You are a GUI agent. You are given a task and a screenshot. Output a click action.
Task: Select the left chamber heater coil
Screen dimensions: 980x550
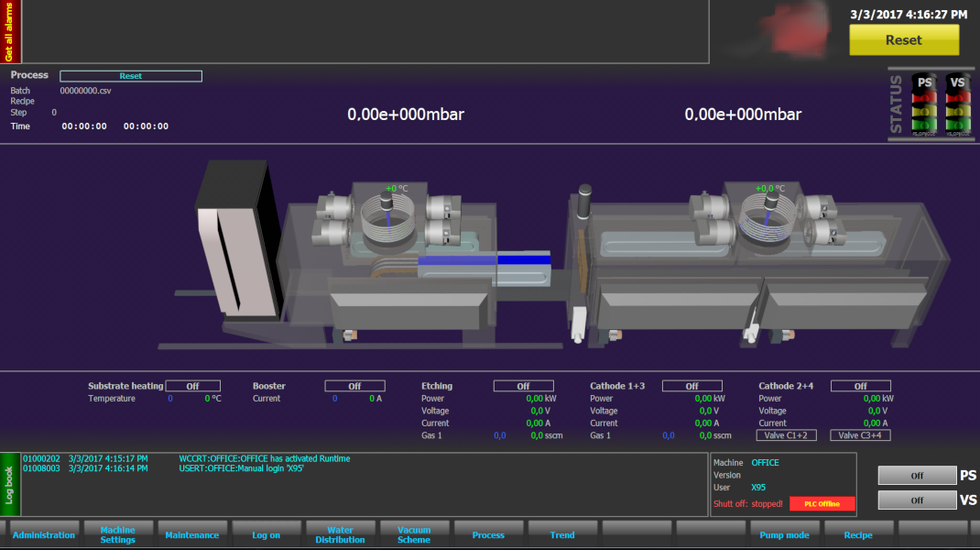[388, 227]
